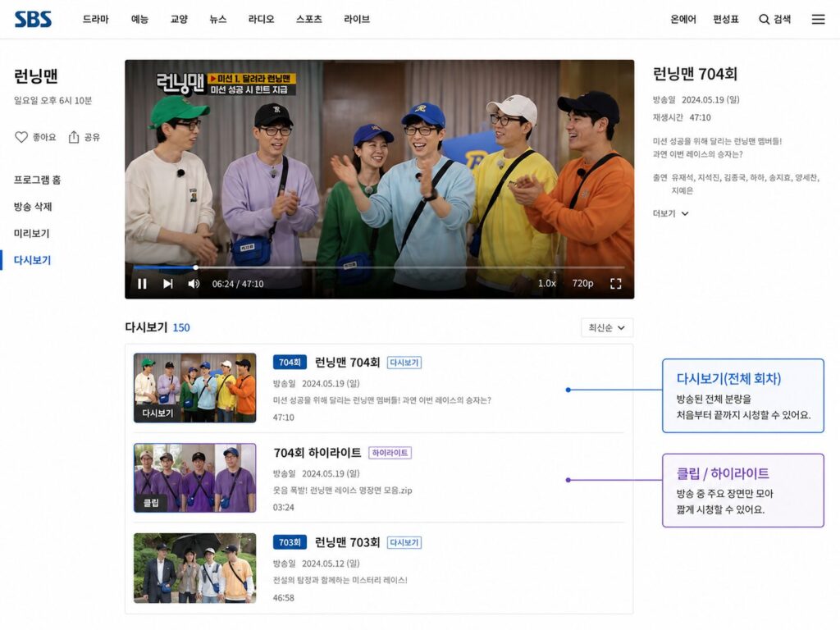Open the 라디오 menu
The height and width of the screenshot is (630, 840).
point(261,20)
